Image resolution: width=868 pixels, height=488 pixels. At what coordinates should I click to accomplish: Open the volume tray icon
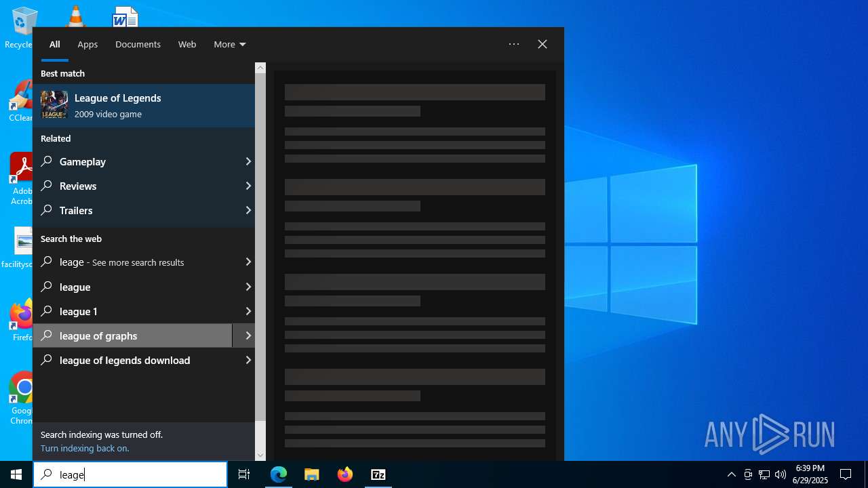tap(781, 474)
